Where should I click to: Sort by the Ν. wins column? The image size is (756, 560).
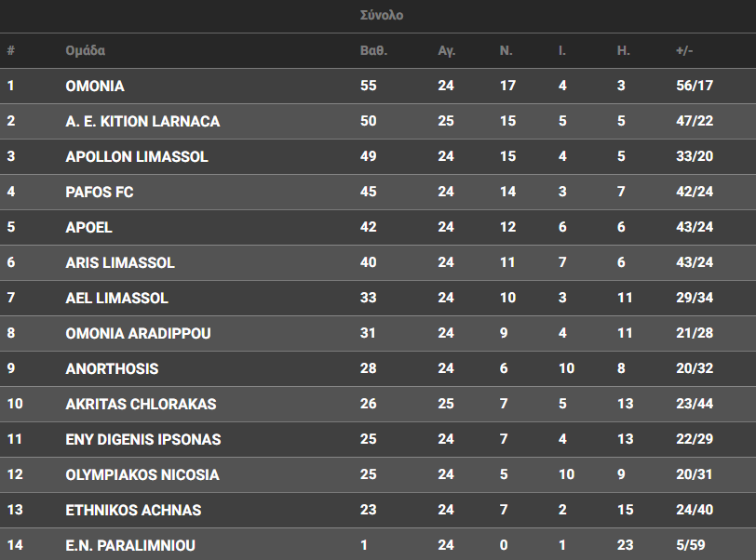coord(506,50)
